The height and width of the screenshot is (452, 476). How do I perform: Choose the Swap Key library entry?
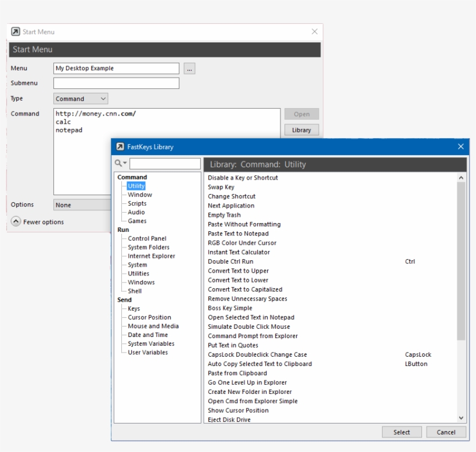click(x=222, y=186)
